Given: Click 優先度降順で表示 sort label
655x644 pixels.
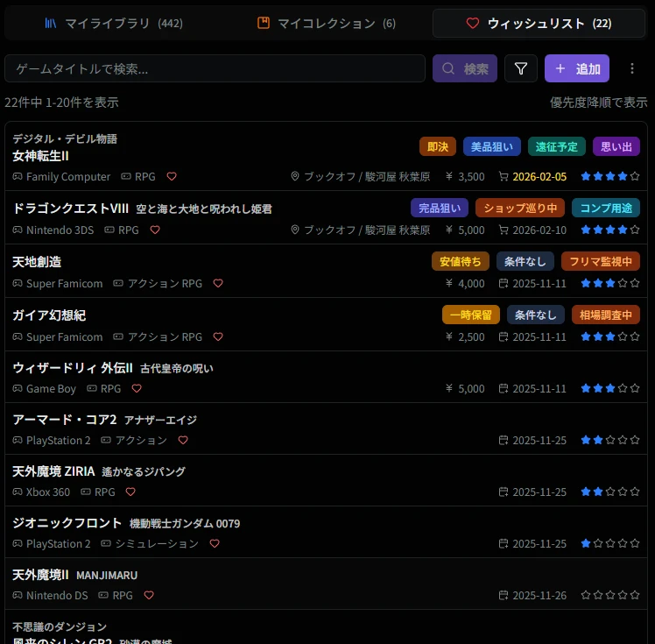Looking at the screenshot, I should coord(598,103).
